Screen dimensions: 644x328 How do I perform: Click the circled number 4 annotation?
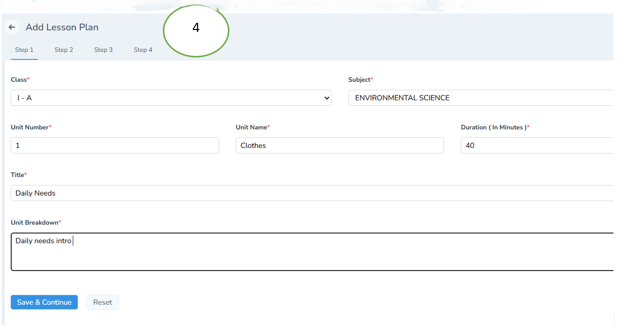pos(196,29)
